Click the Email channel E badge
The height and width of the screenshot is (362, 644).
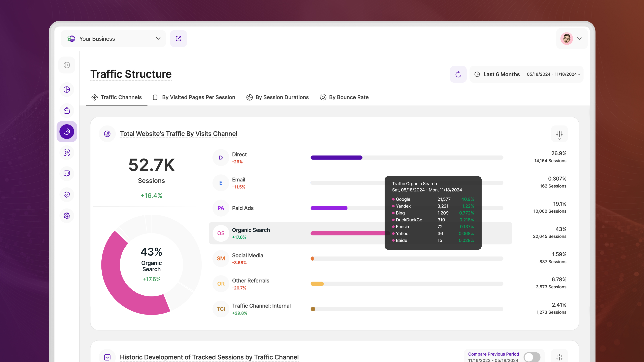point(221,183)
